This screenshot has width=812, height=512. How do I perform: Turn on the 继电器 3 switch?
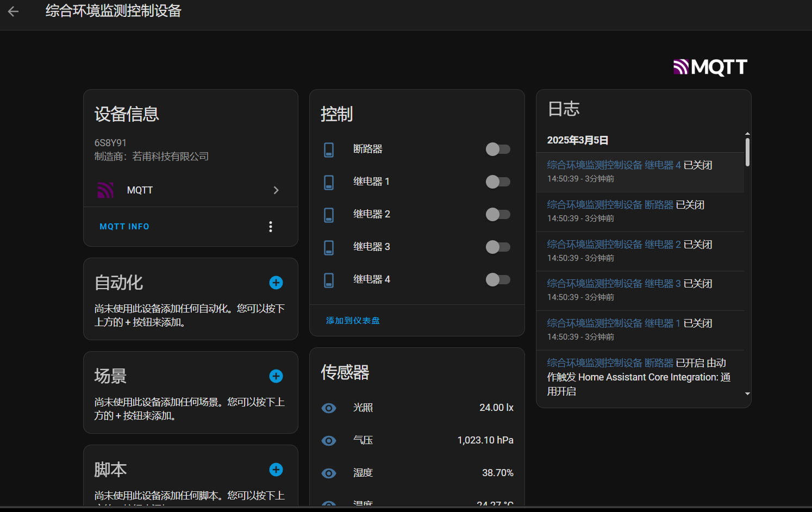click(498, 247)
